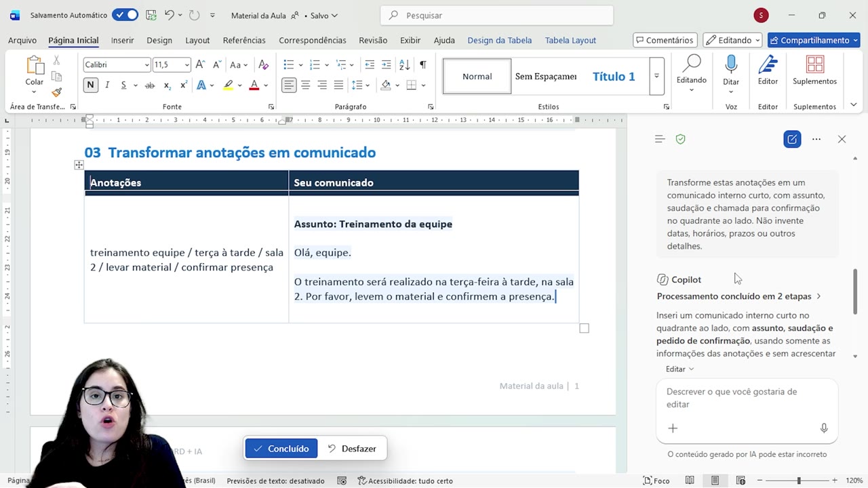Image resolution: width=868 pixels, height=488 pixels.
Task: Toggle Italic (I) formatting
Action: [107, 85]
